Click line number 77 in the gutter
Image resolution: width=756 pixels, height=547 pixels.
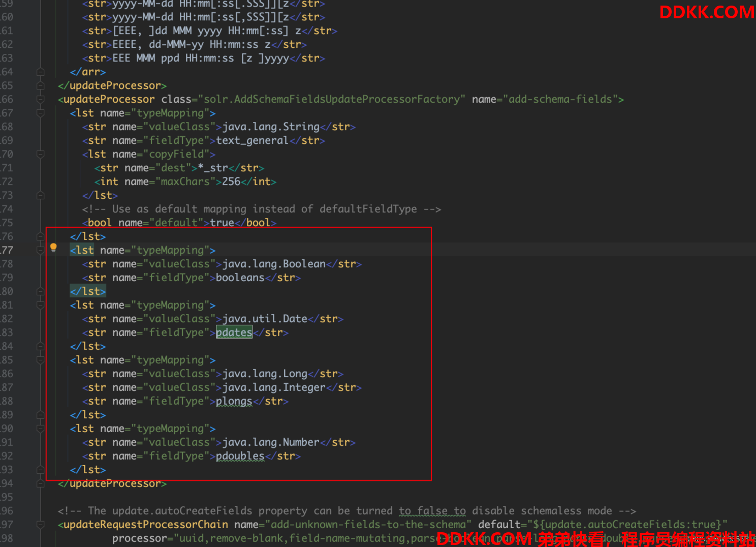7,250
